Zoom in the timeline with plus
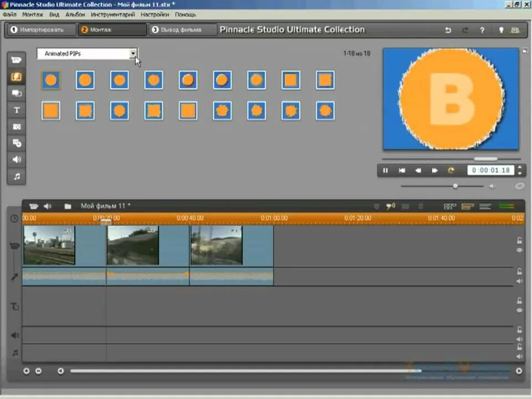The height and width of the screenshot is (399, 532). pyautogui.click(x=26, y=371)
